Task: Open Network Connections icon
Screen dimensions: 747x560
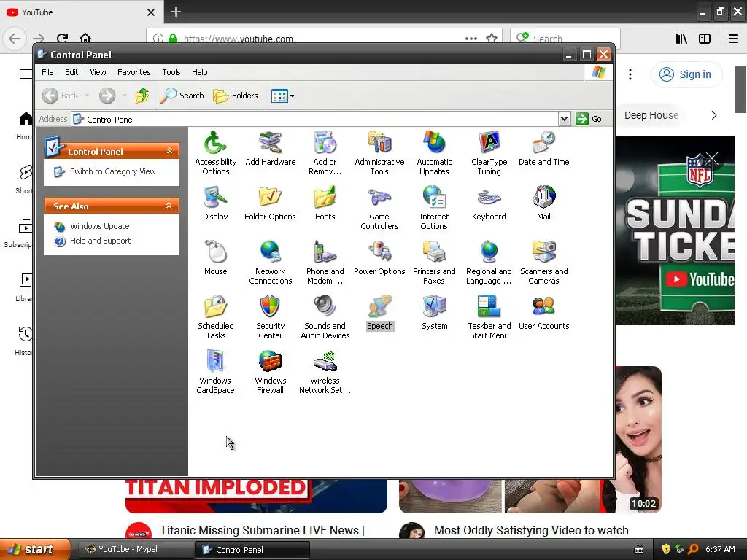Action: (270, 262)
